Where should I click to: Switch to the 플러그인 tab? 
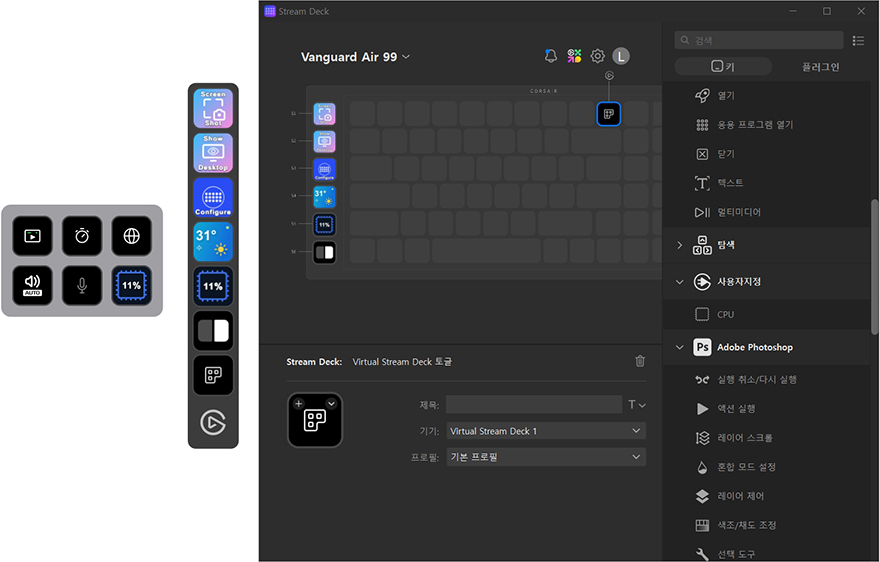820,66
